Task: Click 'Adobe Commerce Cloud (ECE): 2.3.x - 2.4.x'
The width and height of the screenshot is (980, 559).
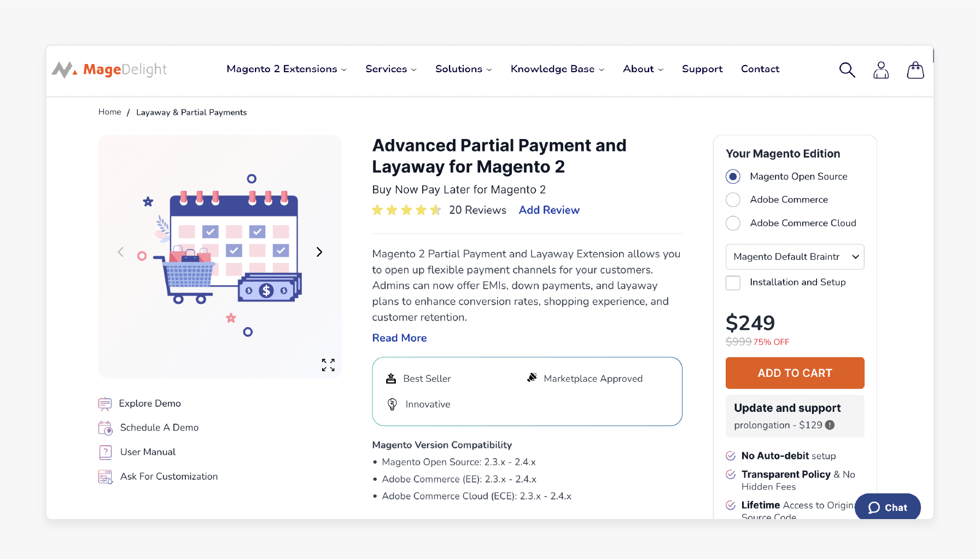Action: [x=476, y=496]
